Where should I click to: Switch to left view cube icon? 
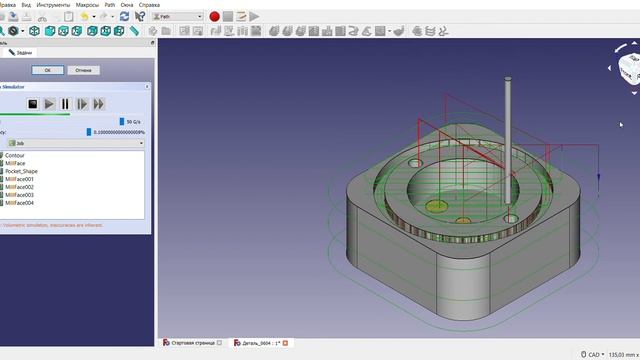(119, 31)
